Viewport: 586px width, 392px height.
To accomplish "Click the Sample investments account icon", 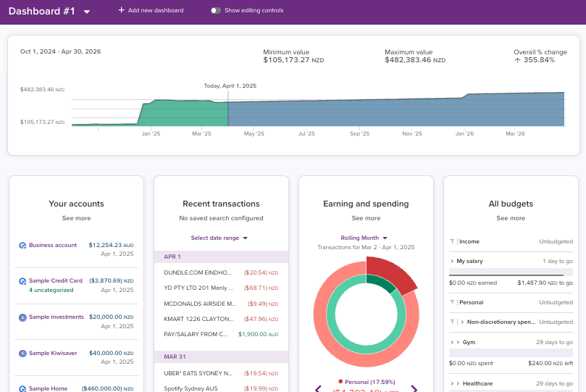I will point(22,317).
